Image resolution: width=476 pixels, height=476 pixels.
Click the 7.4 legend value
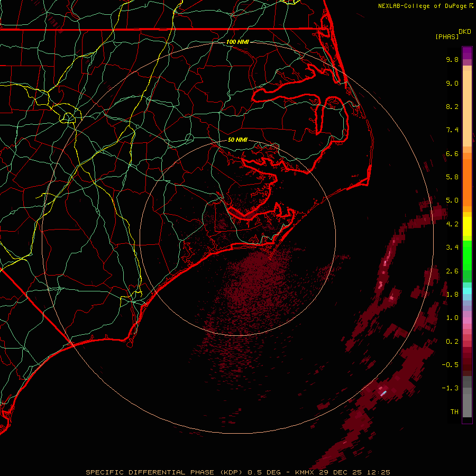pos(452,130)
